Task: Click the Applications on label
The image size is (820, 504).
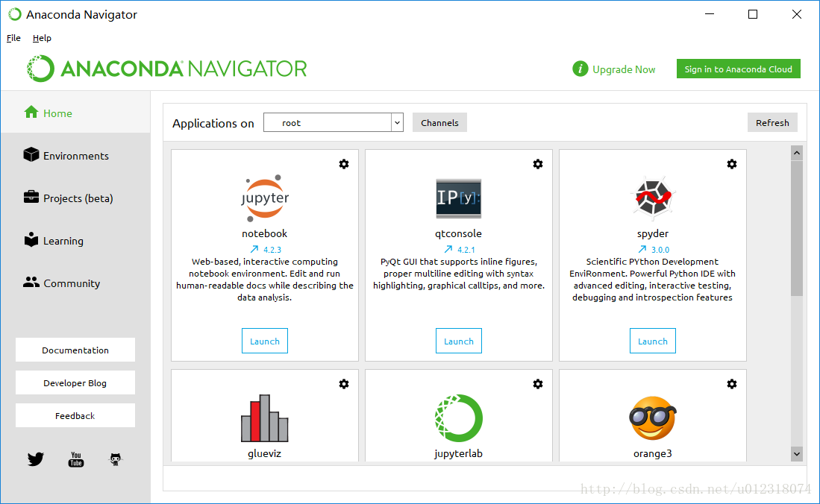Action: point(213,123)
